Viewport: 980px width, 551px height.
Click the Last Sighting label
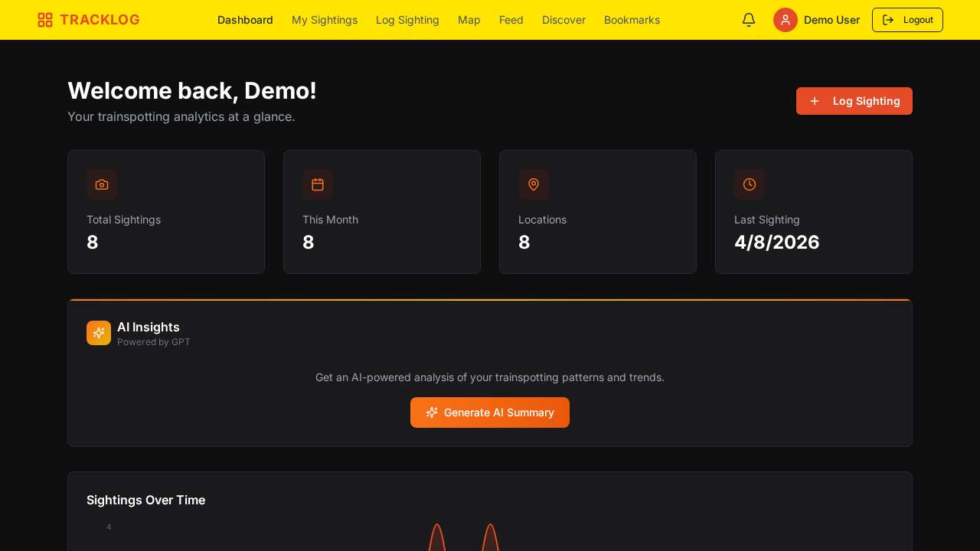[766, 220]
